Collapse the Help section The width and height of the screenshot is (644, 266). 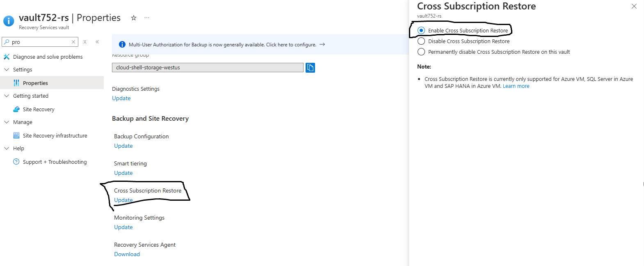tap(7, 148)
